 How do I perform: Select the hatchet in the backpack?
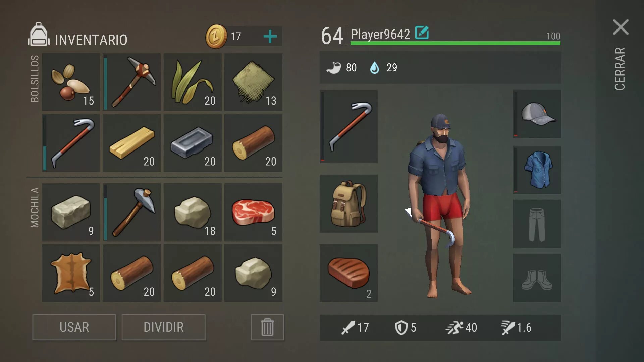131,212
